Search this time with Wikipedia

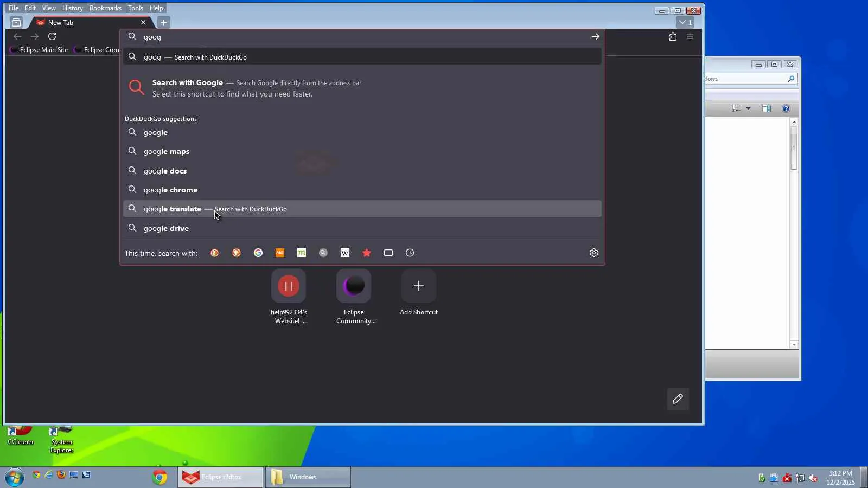345,253
